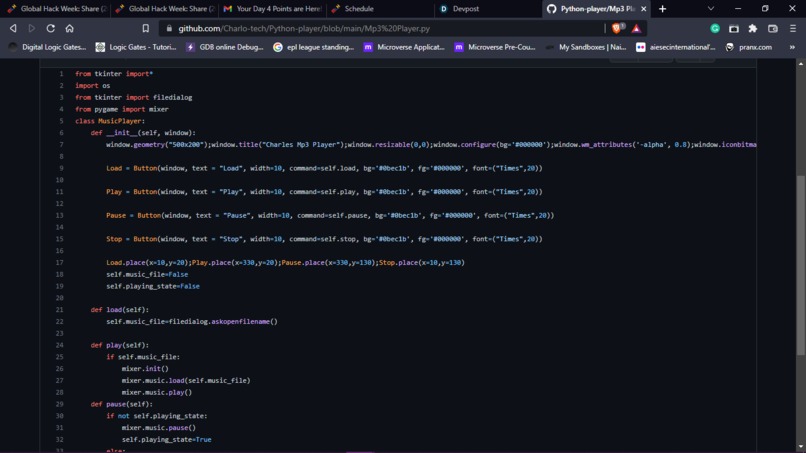Switch to the second Global Hack Week tab
The width and height of the screenshot is (806, 453).
164,9
